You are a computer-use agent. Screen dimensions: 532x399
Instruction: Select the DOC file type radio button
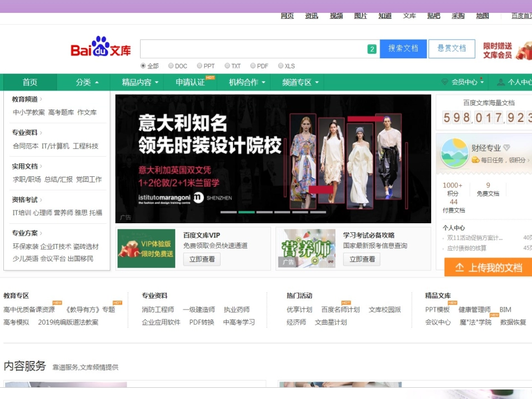171,66
